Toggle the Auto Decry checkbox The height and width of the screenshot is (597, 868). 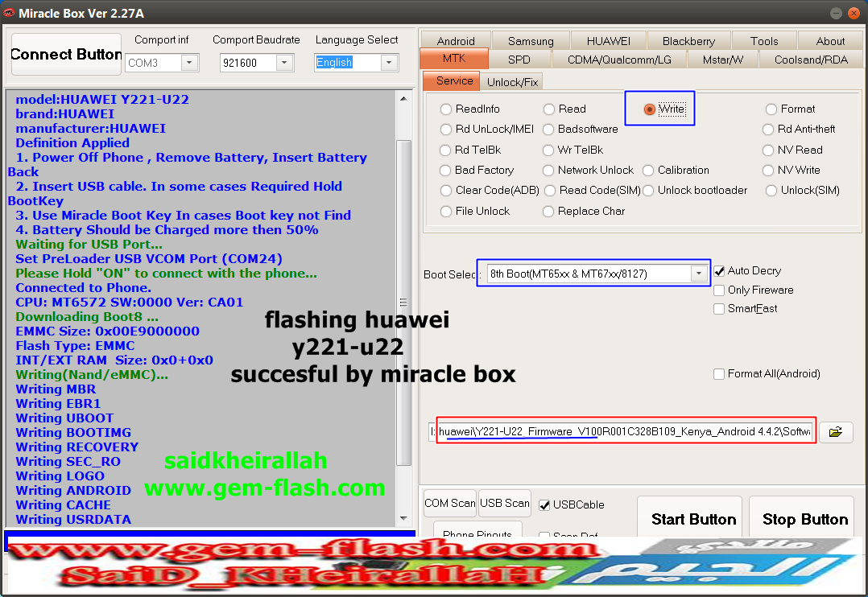click(719, 271)
